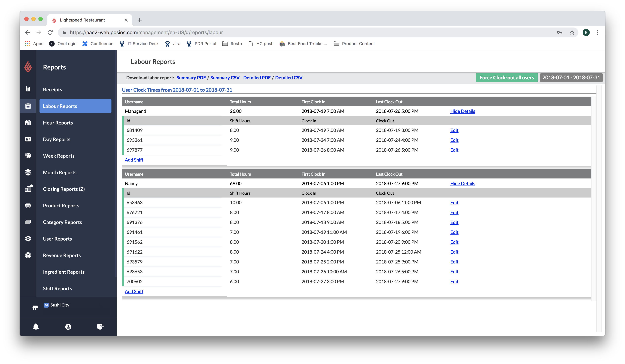Click the Lightspeed flame logo in sidebar
Screen dimensions: 625x364
pos(28,67)
